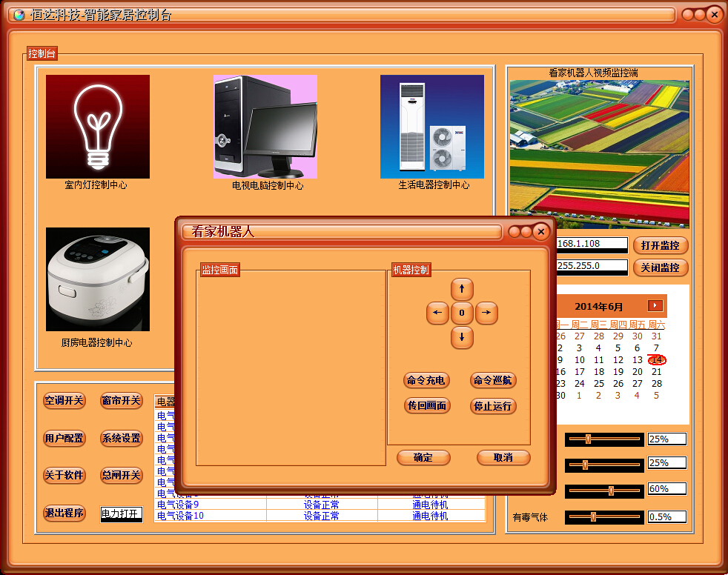This screenshot has height=575, width=728.
Task: Click 命令巡航 button
Action: 492,381
